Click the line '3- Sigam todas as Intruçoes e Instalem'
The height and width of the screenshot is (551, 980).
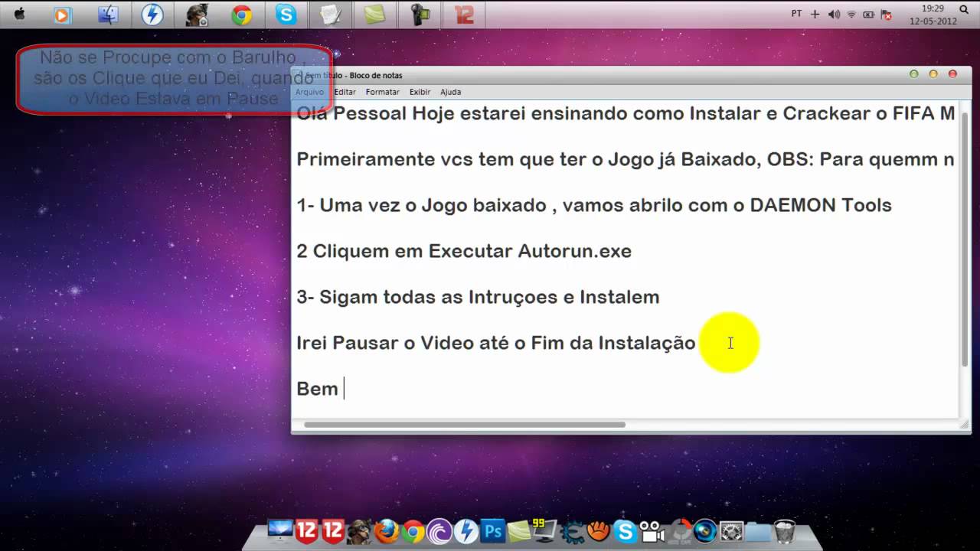[x=478, y=297]
